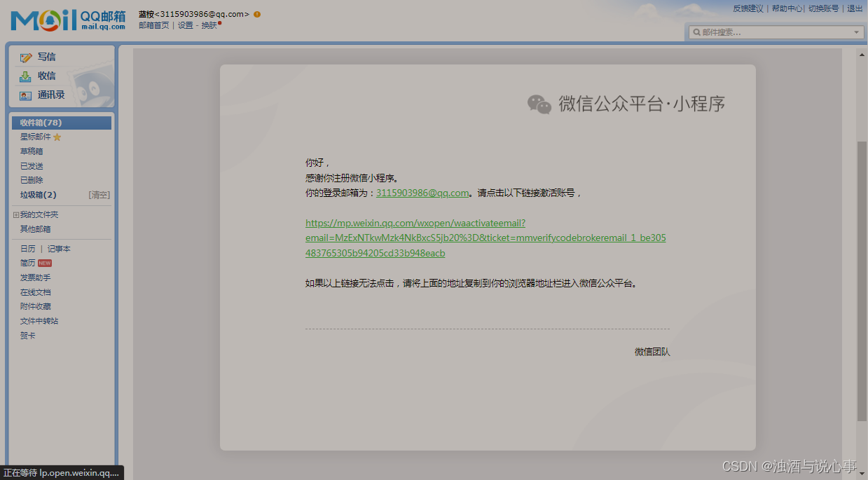Click the 微信团队 signature text
Screen dimensions: 868x480
tap(652, 352)
